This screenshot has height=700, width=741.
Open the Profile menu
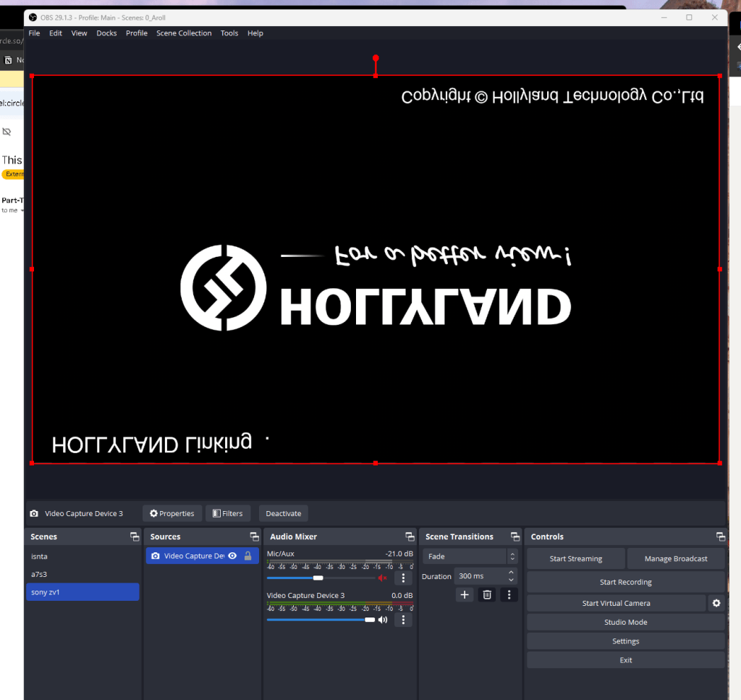(x=137, y=33)
